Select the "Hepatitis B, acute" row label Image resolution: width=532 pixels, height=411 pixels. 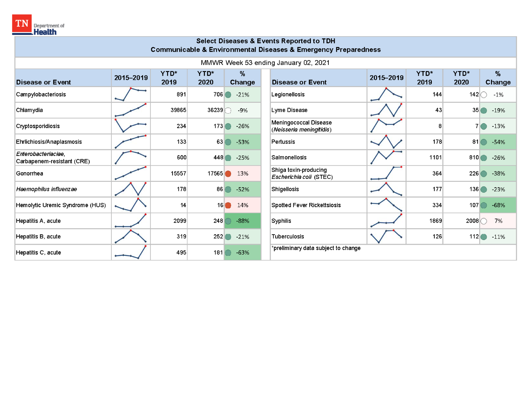(x=38, y=237)
